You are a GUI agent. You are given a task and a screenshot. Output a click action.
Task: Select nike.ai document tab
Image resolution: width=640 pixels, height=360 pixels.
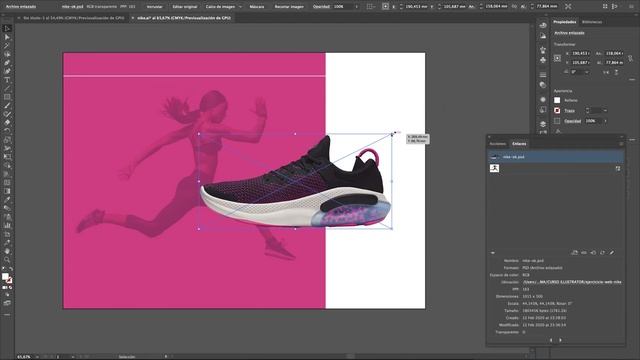[184, 18]
